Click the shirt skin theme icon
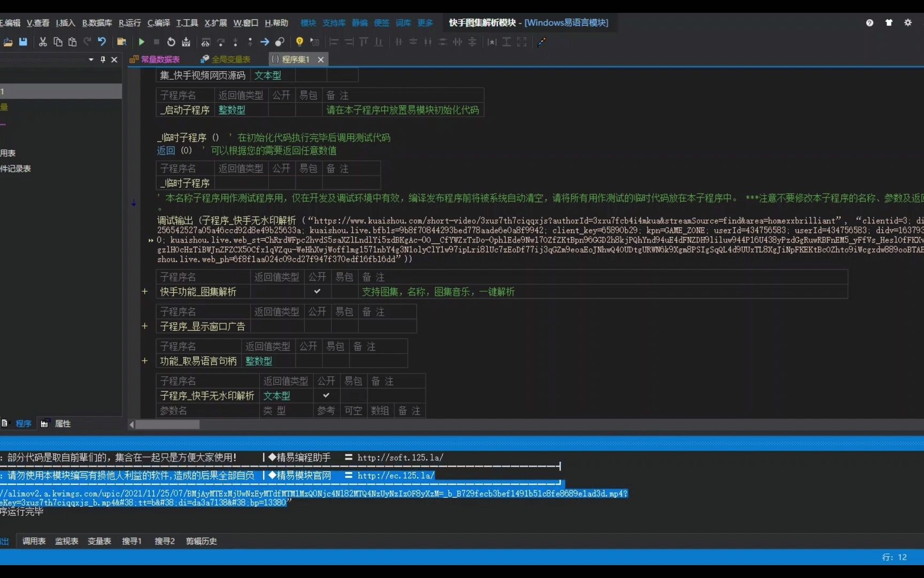The image size is (924, 578). [889, 22]
